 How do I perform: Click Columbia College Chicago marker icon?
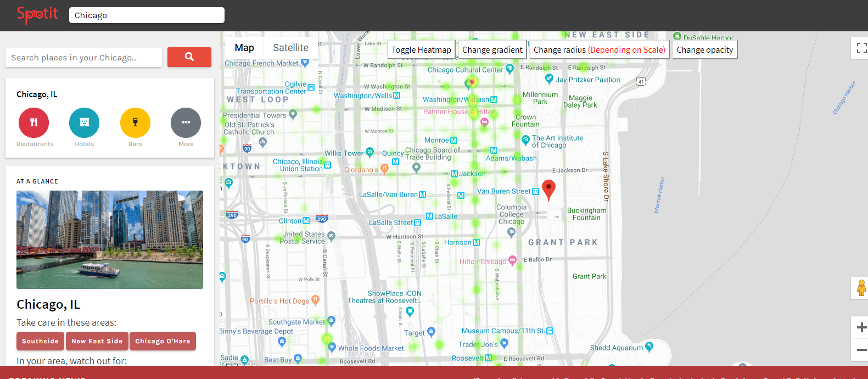(511, 232)
